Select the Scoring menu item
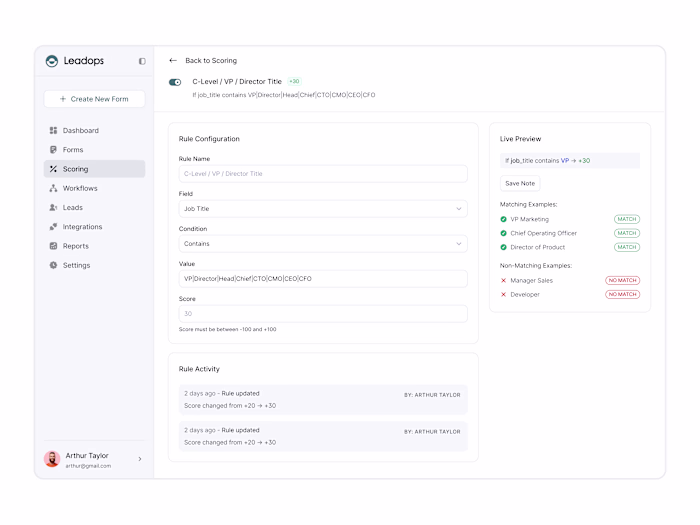Screen dimensions: 700x525 point(94,169)
